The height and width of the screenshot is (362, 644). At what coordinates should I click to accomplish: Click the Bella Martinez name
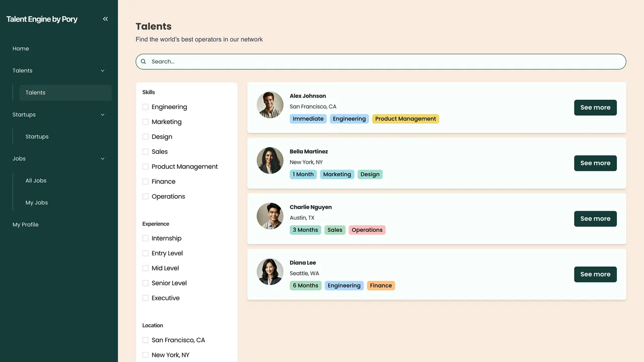click(309, 152)
